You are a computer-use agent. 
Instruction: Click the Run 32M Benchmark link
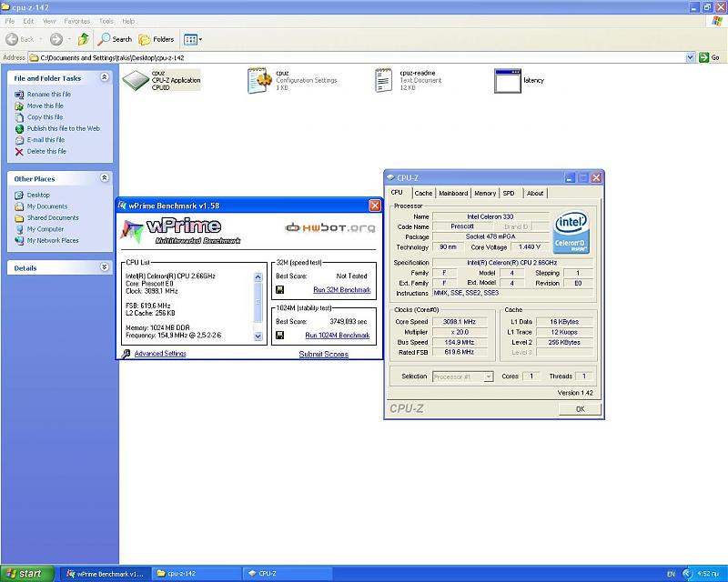[342, 289]
